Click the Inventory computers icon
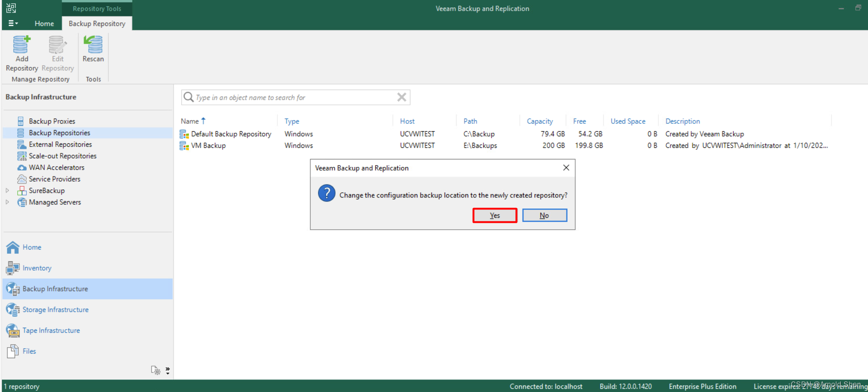Image resolution: width=868 pixels, height=392 pixels. 13,268
